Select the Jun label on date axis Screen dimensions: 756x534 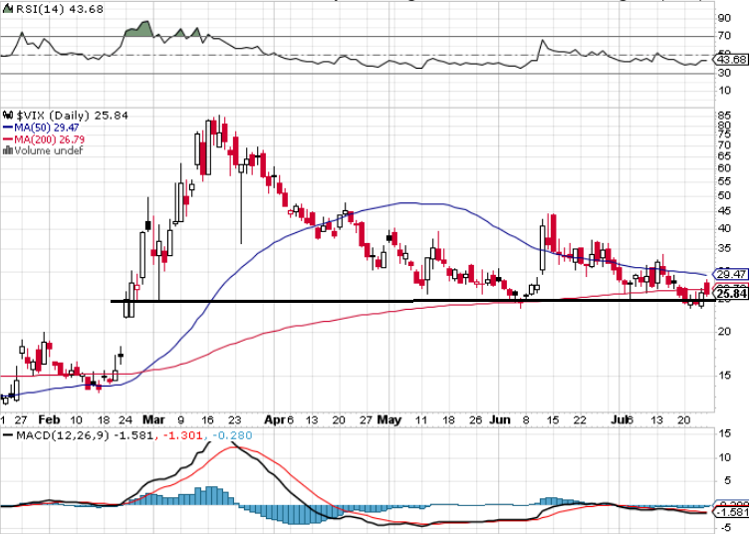[501, 420]
